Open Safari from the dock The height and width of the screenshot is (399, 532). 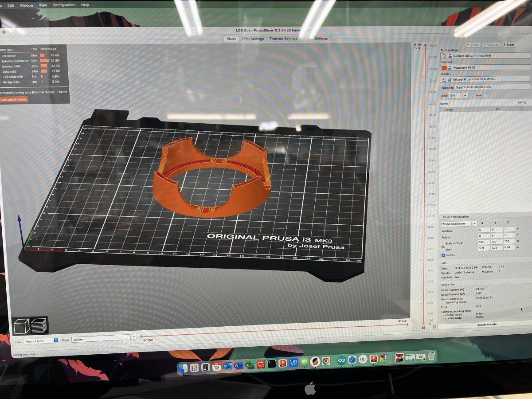pos(352,360)
